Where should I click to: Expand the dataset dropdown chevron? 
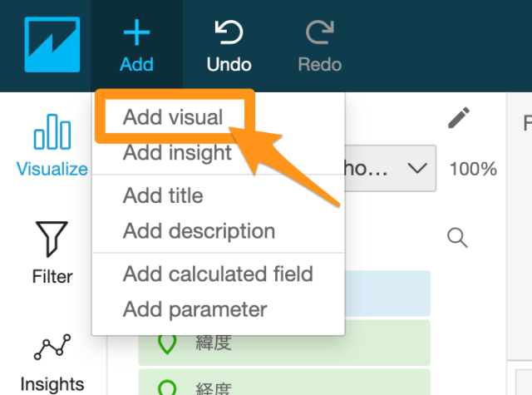(x=416, y=168)
